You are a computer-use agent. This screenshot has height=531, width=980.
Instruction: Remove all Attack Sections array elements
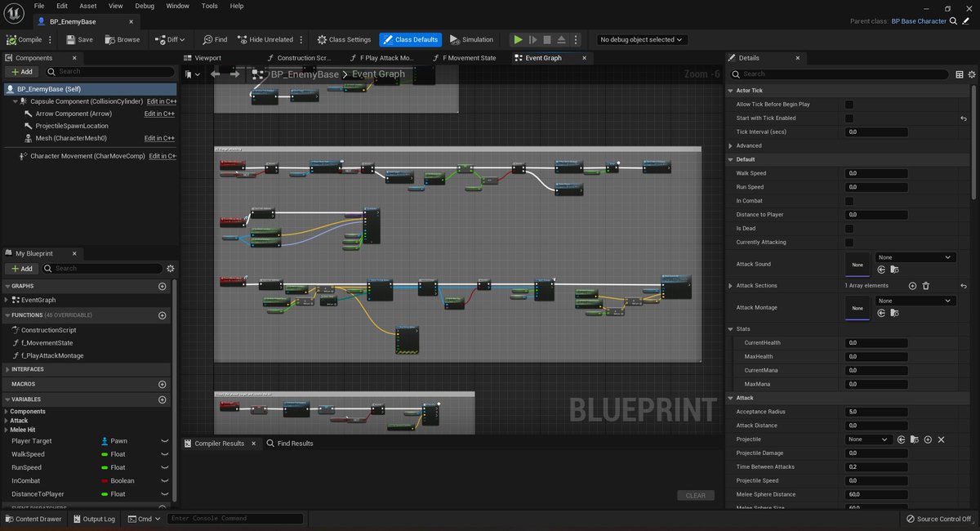926,286
